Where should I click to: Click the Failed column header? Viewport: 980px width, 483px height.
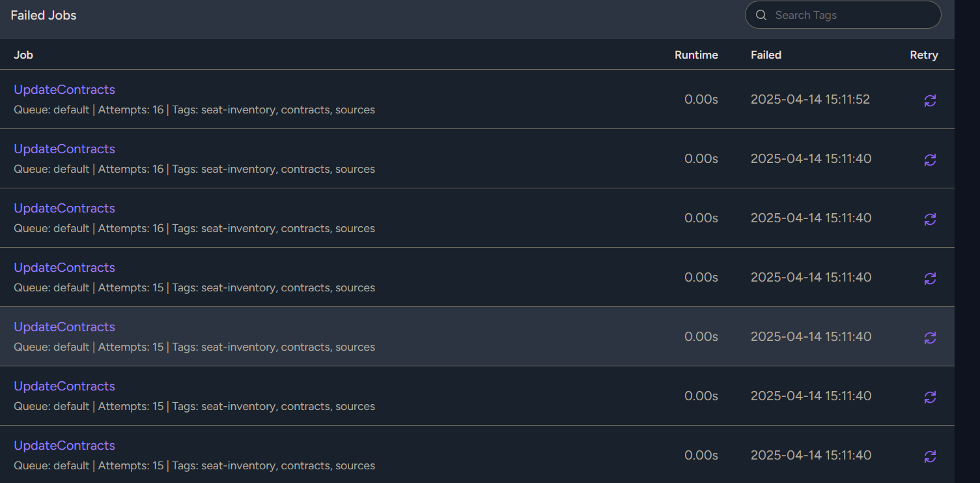pyautogui.click(x=766, y=55)
